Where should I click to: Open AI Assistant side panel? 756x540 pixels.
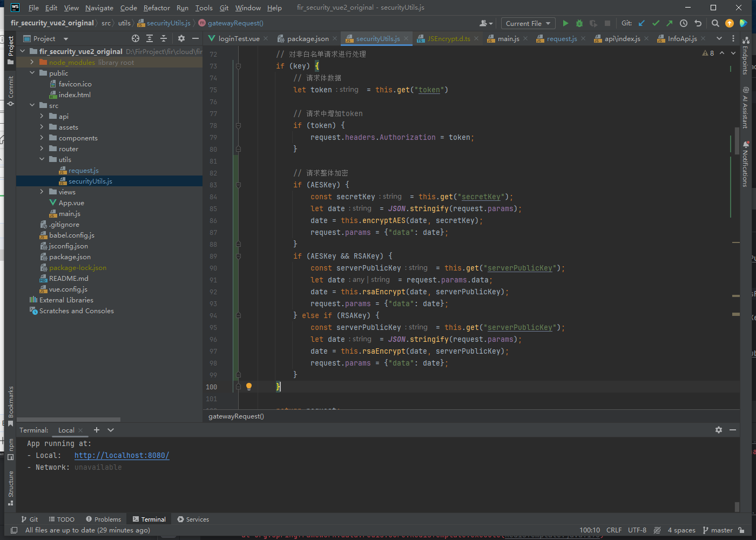point(745,107)
